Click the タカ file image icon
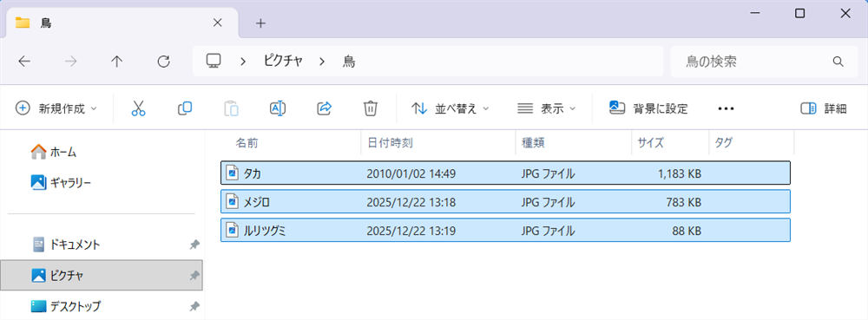The image size is (868, 320). tap(233, 173)
